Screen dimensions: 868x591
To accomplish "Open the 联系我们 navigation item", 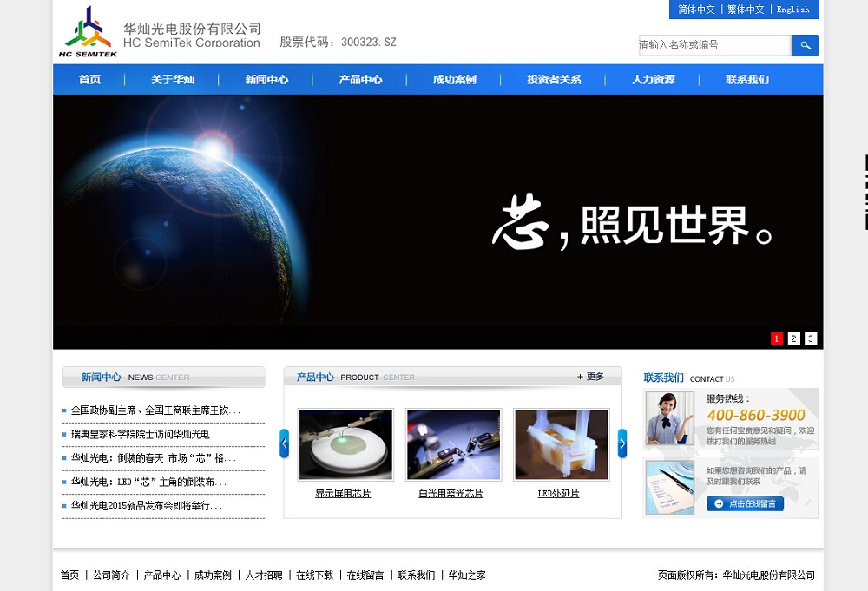I will pos(747,80).
